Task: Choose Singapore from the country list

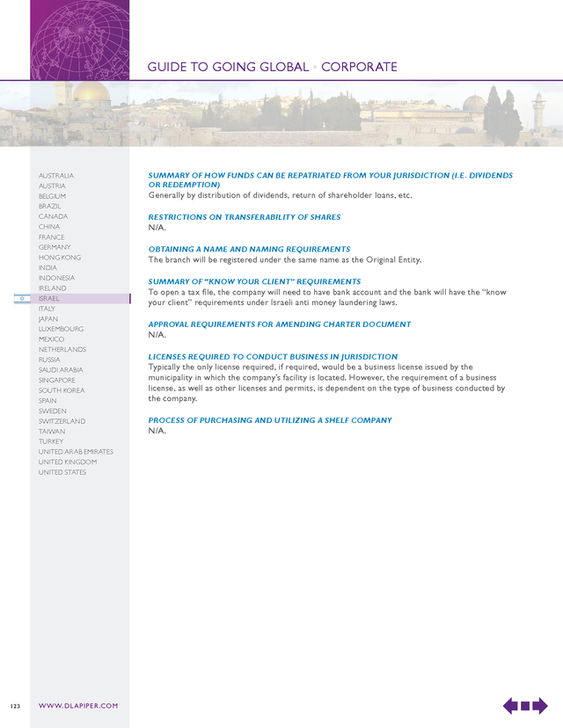Action: 56,380
